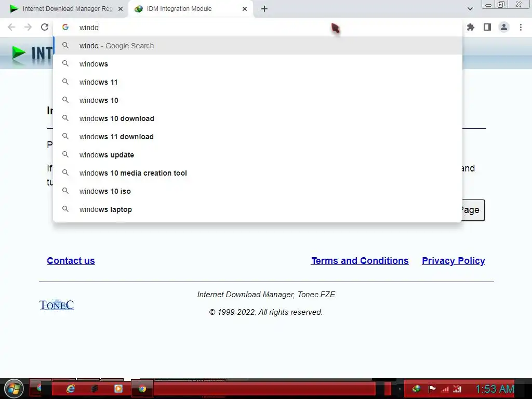Click the address bar containing 'windo'
The width and height of the screenshot is (532, 399).
tap(258, 28)
